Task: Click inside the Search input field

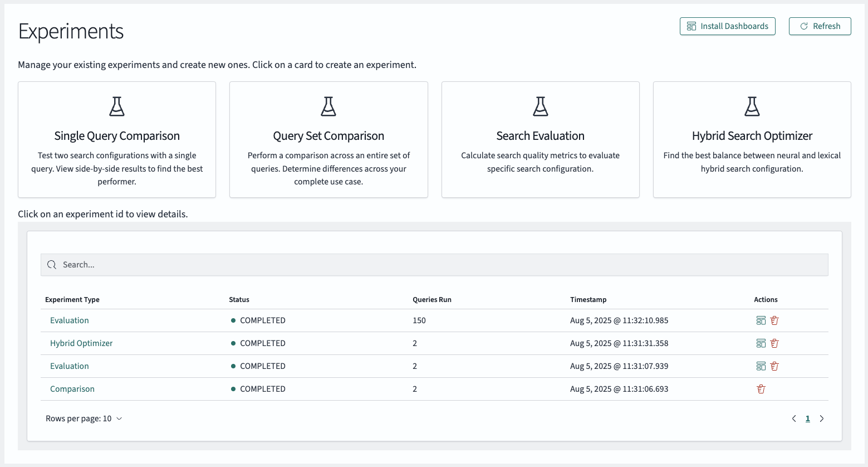Action: click(x=223, y=264)
